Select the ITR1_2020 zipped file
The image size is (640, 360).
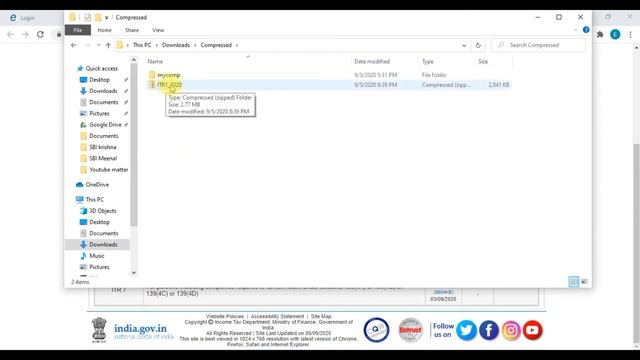click(x=169, y=85)
